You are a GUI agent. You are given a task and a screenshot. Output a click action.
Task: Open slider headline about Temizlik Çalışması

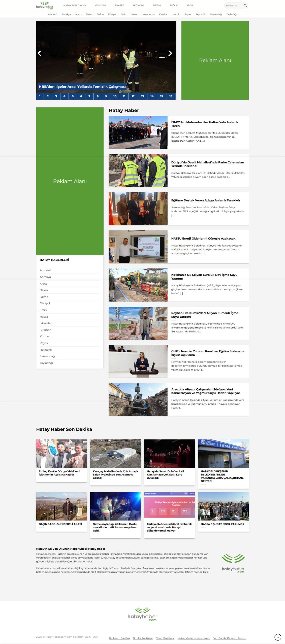coord(82,87)
